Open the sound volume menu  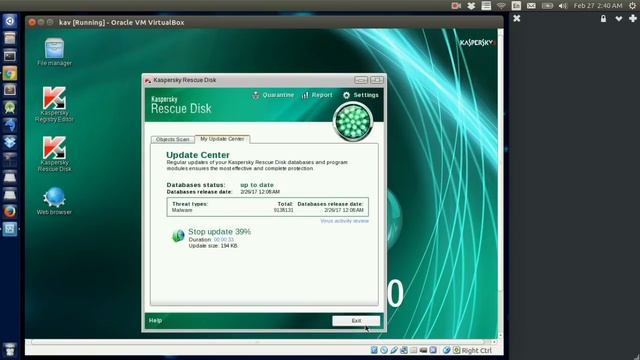[563, 6]
